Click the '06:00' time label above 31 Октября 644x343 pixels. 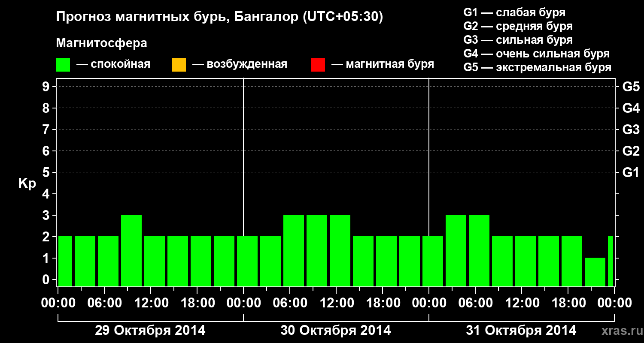tap(475, 303)
